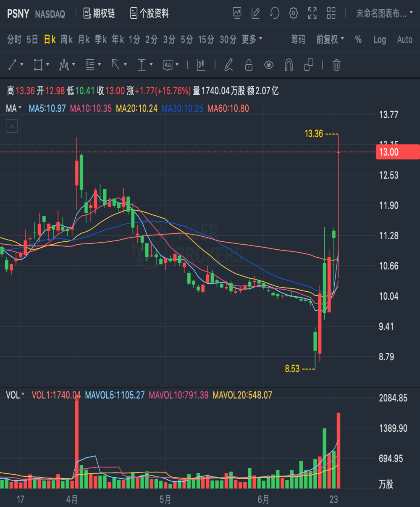Select the 15分 timeframe tab
The width and height of the screenshot is (420, 507).
pyautogui.click(x=206, y=39)
